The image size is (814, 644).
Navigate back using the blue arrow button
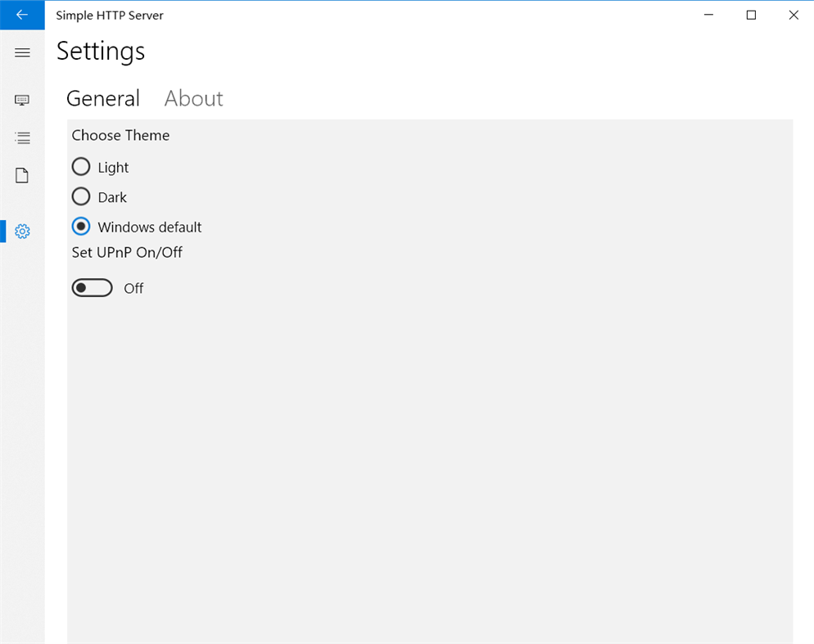click(x=22, y=15)
